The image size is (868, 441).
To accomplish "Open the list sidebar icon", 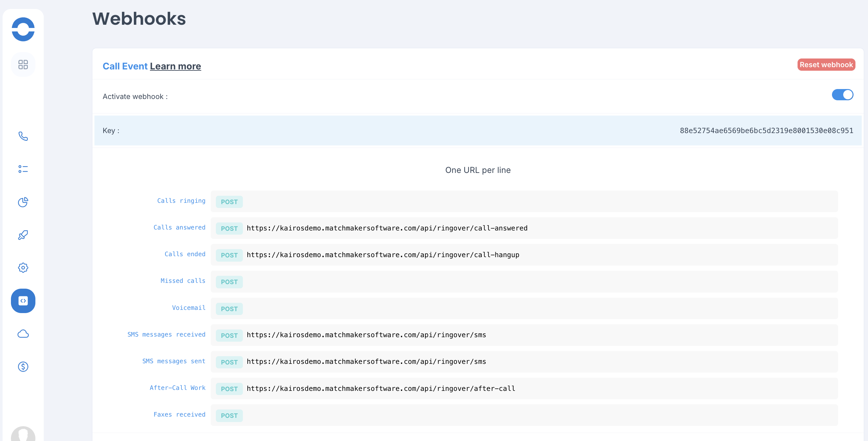I will coord(23,169).
